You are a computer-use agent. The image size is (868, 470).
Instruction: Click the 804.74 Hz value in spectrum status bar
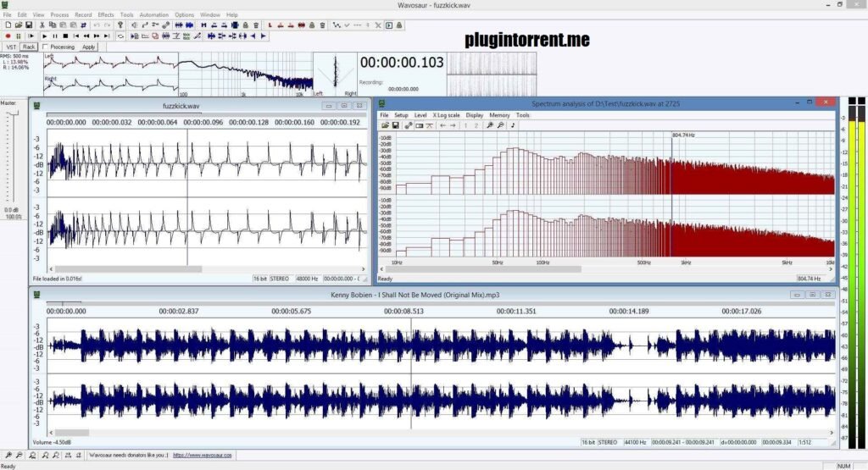point(809,279)
